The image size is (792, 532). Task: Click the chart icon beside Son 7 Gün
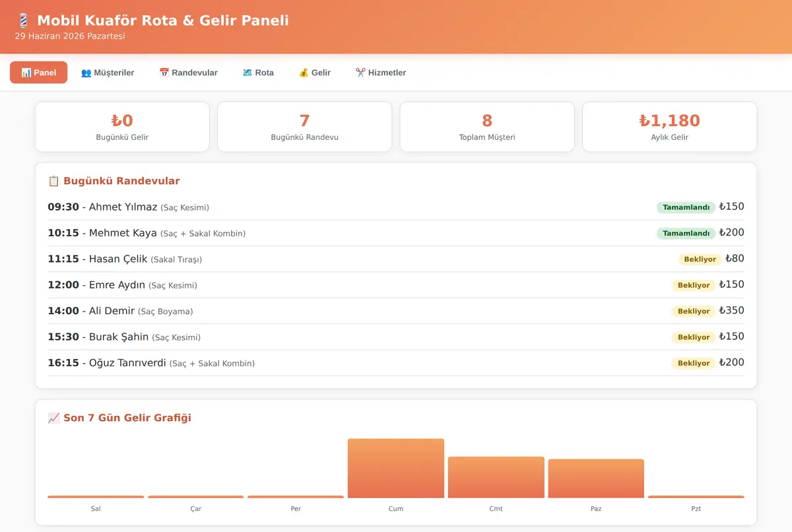[54, 418]
